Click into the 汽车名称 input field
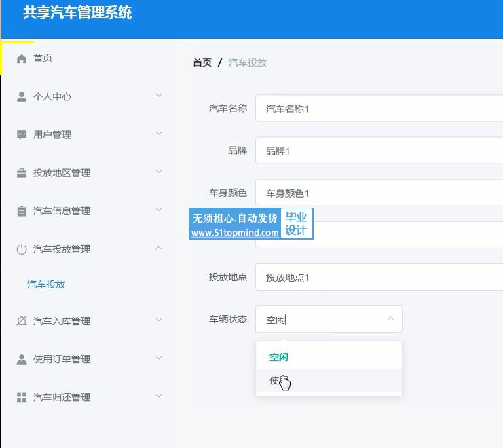The height and width of the screenshot is (448, 503). 380,109
